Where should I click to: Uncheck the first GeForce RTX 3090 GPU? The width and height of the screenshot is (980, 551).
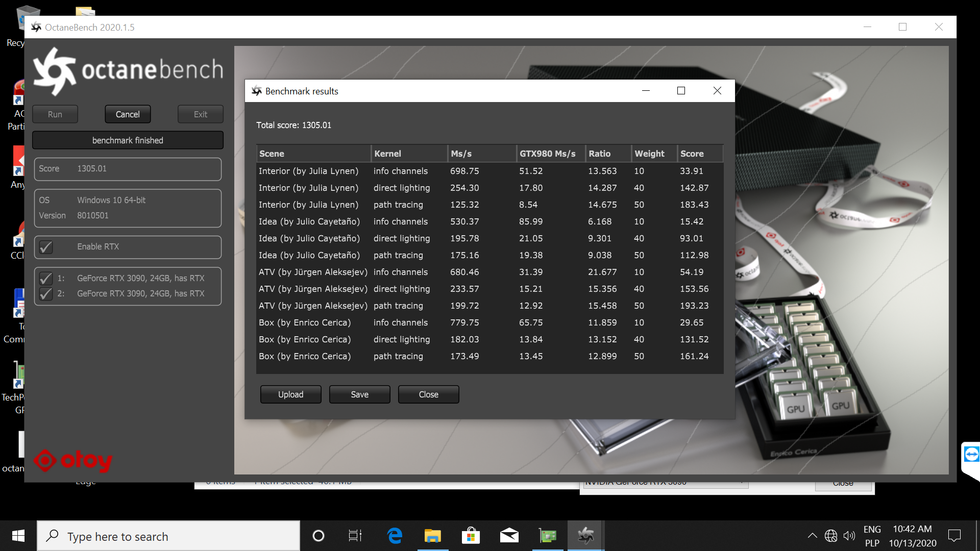45,278
